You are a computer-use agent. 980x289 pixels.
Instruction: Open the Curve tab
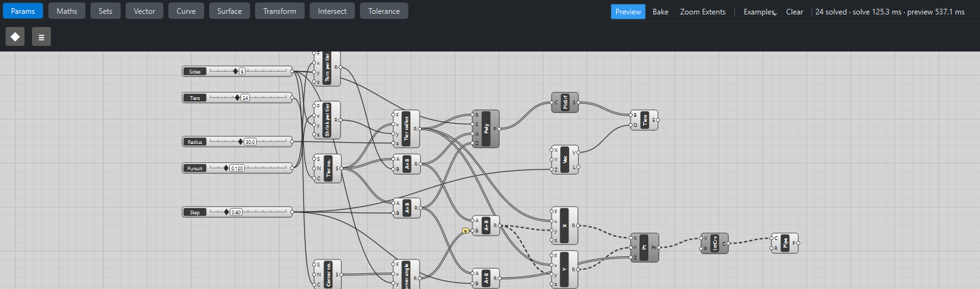pyautogui.click(x=186, y=11)
